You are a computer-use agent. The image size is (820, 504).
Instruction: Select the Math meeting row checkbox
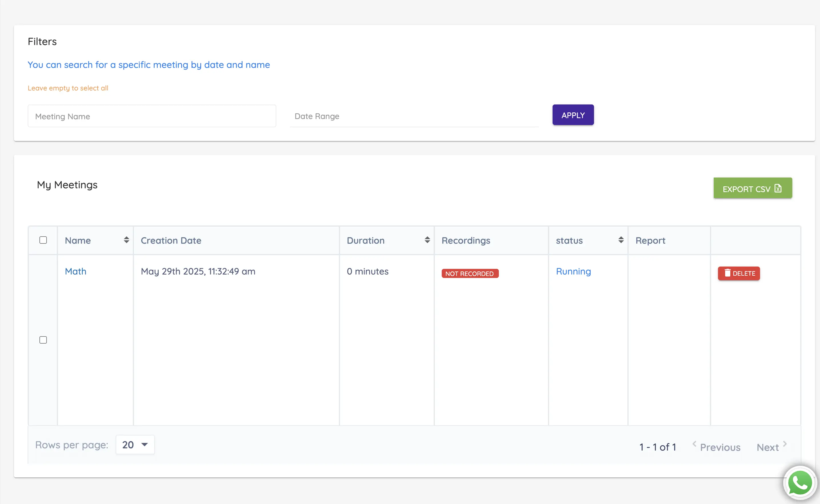coord(43,340)
